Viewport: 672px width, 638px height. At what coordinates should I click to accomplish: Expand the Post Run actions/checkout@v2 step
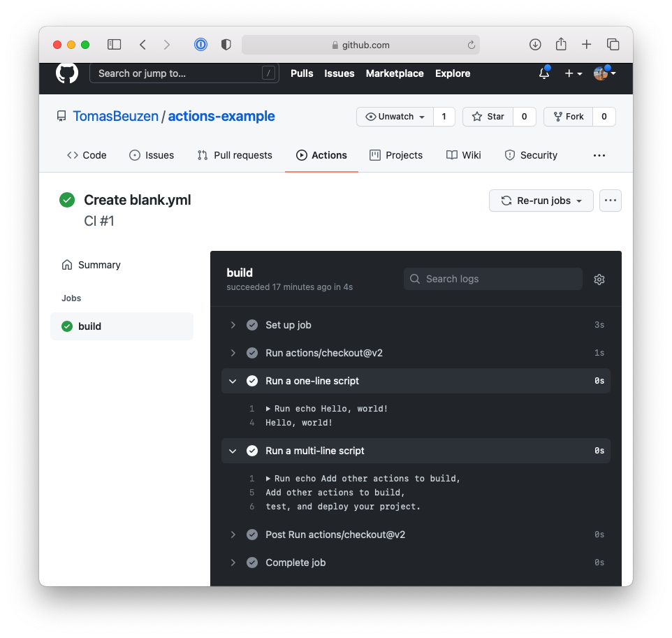pyautogui.click(x=233, y=535)
